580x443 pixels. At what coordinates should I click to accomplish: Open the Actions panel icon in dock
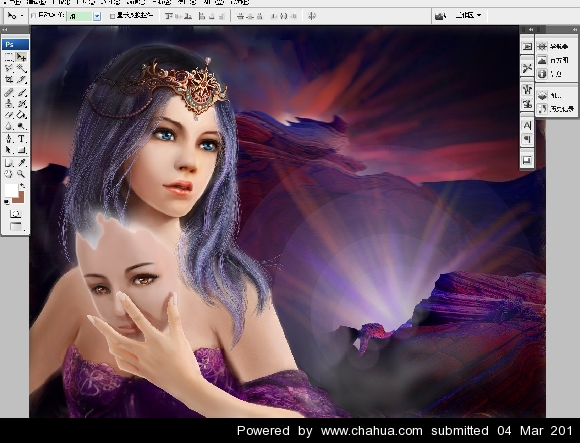[527, 47]
